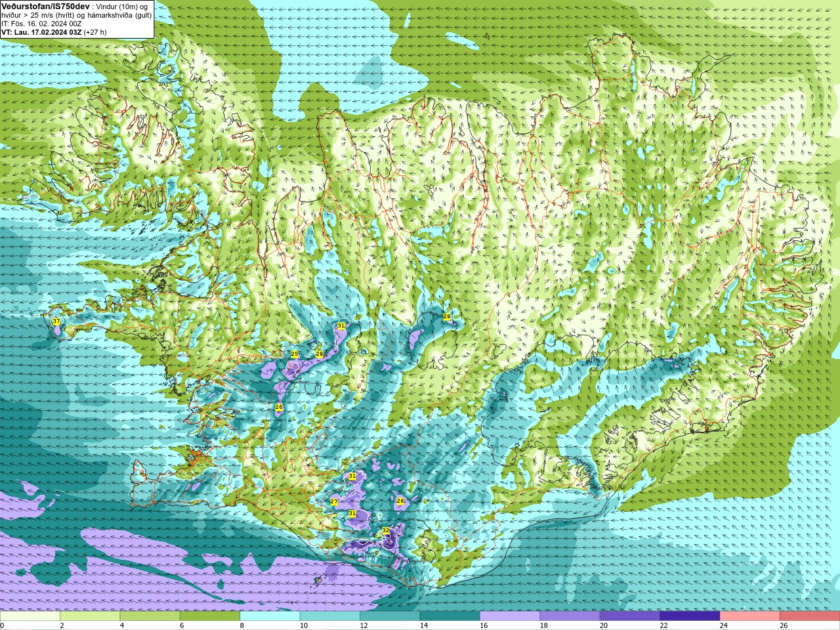Choose the light turquoise 10–12 m/s legend swatch

click(x=329, y=616)
